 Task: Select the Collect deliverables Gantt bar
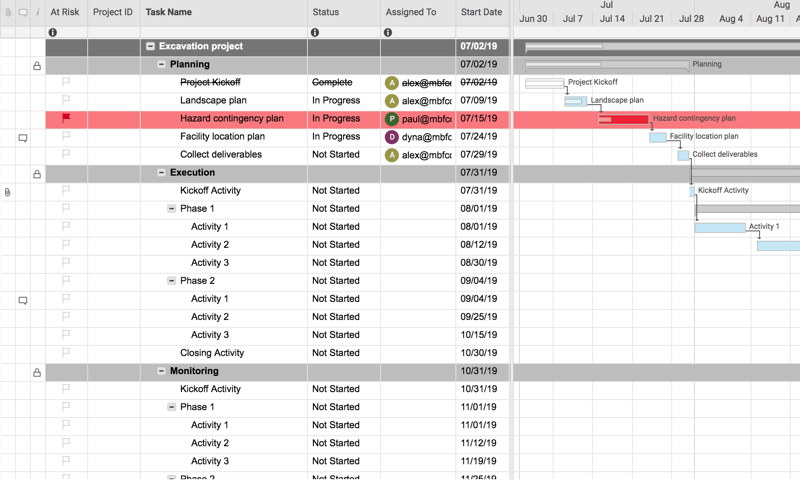(x=683, y=156)
